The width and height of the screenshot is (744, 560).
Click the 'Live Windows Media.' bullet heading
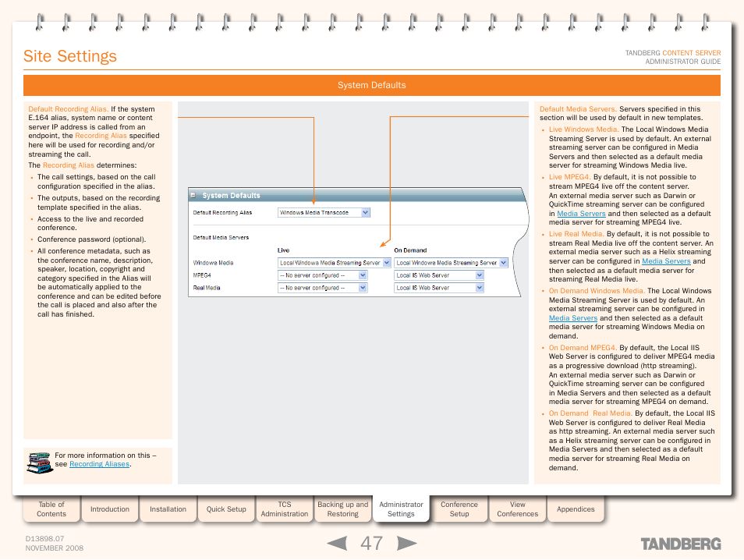tap(583, 129)
